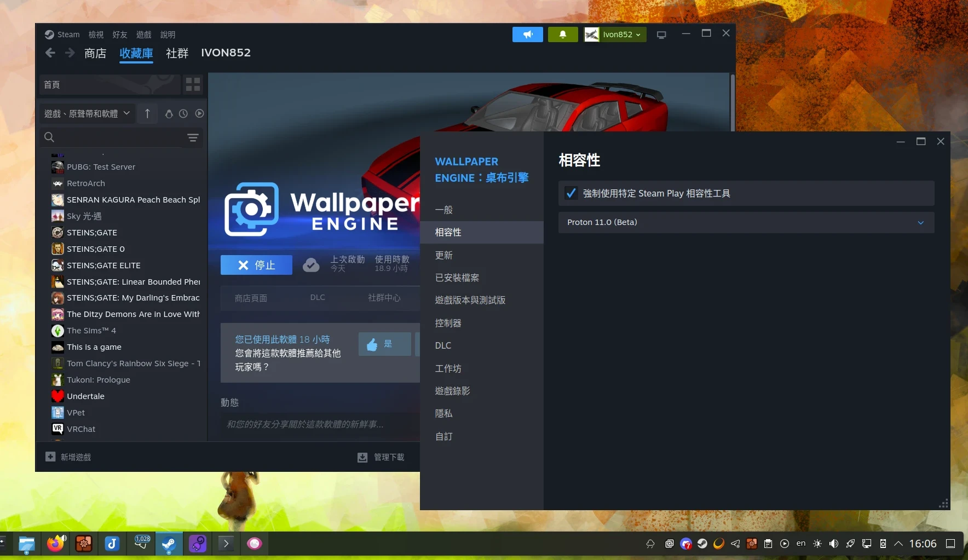968x560 pixels.
Task: Switch to the 商店 tab
Action: click(95, 53)
